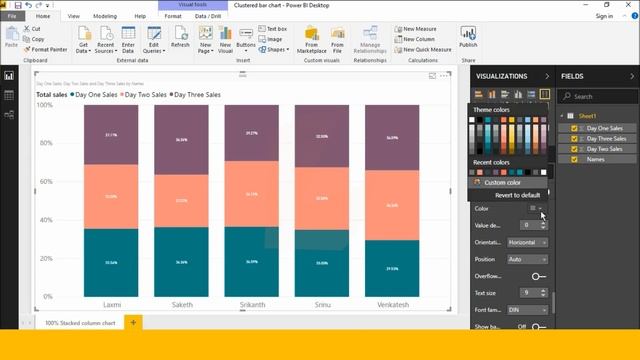Switch to Report view in left sidebar
This screenshot has width=640, height=360.
(9, 76)
